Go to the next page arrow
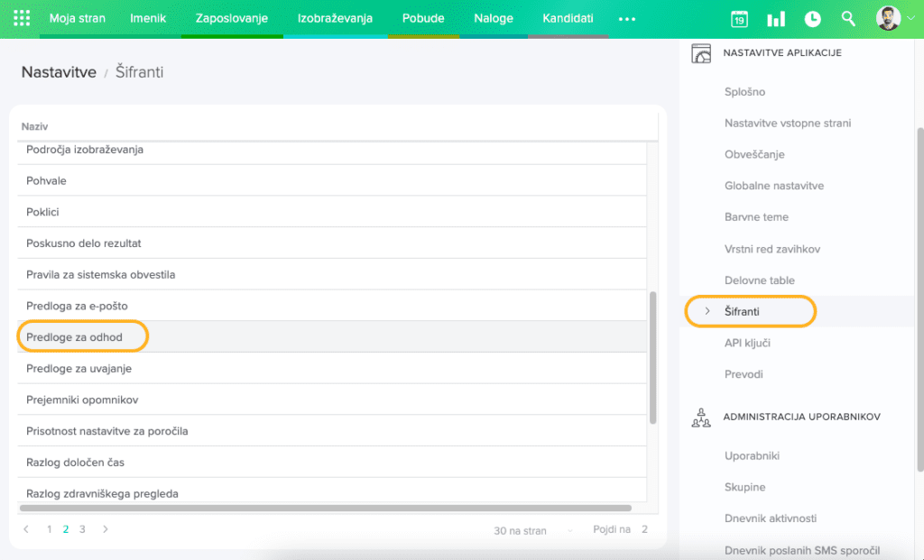 click(x=106, y=529)
